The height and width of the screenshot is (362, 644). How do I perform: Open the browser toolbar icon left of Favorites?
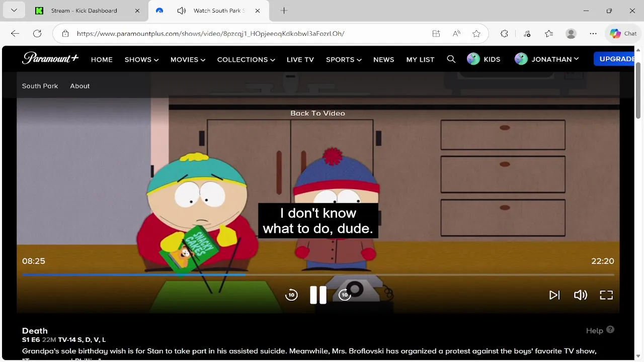click(527, 34)
